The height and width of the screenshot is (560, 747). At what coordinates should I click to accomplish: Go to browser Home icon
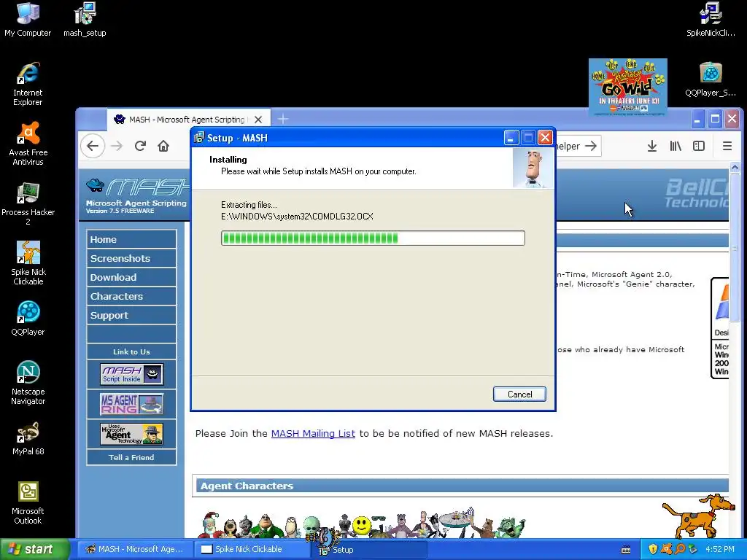click(163, 146)
